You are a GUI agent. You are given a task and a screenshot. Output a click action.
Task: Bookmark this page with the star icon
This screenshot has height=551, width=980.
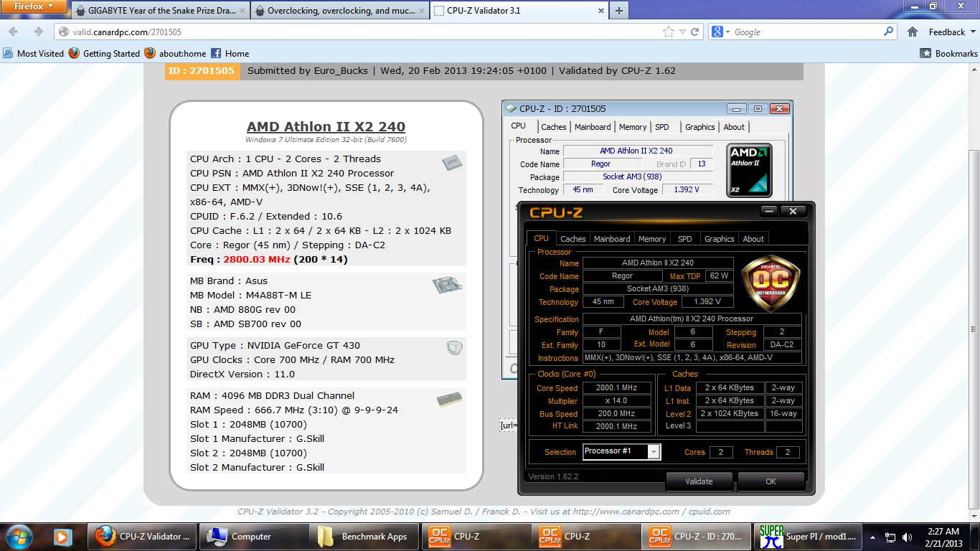(669, 32)
